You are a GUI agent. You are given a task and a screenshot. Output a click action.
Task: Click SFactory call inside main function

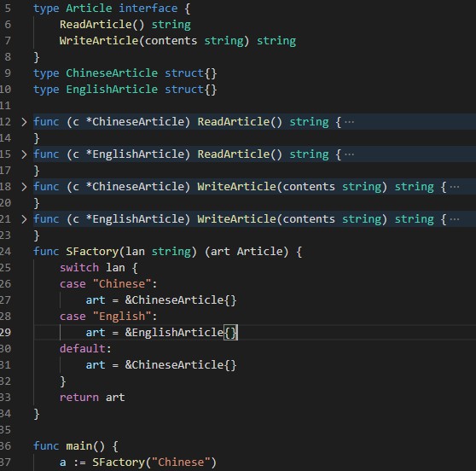tap(119, 462)
